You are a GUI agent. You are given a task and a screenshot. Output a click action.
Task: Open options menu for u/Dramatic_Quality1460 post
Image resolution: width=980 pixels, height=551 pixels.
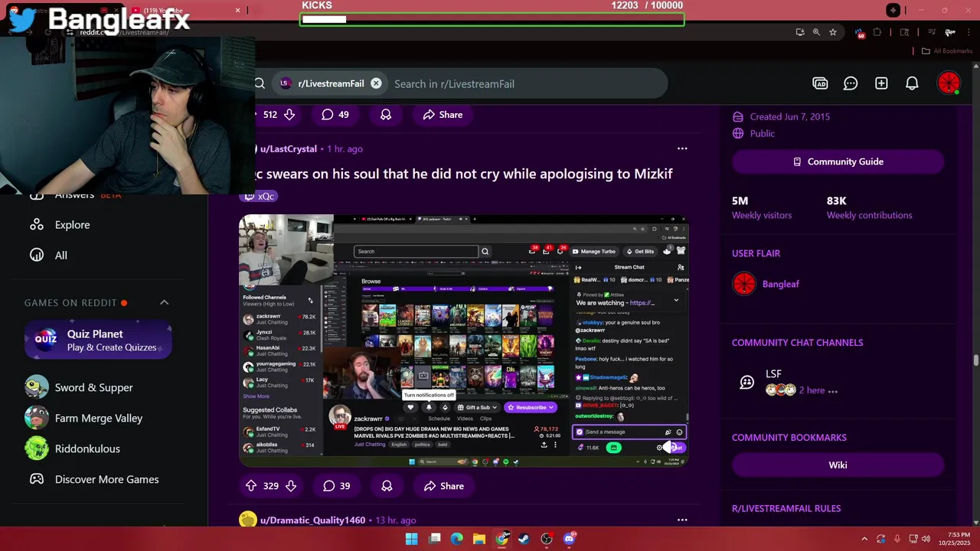(682, 520)
